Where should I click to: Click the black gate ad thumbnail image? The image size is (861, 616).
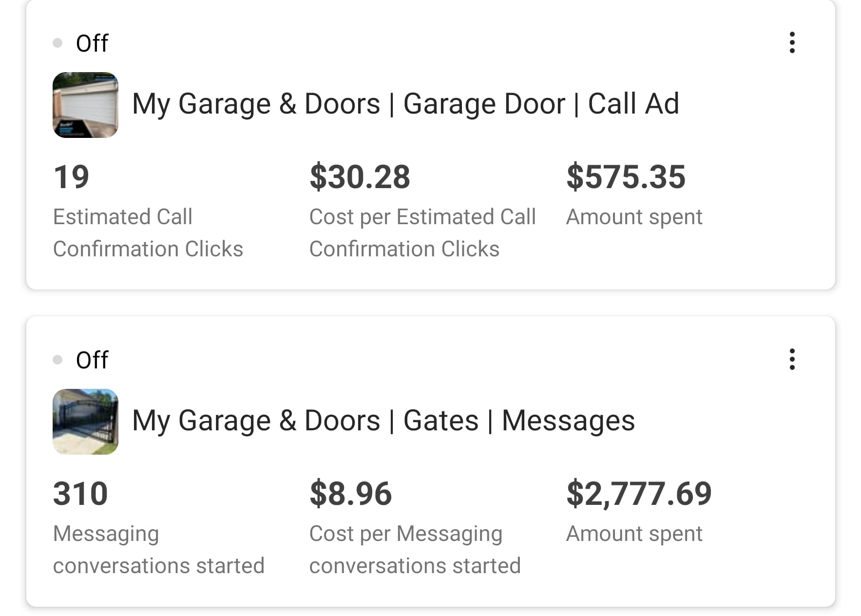point(85,422)
